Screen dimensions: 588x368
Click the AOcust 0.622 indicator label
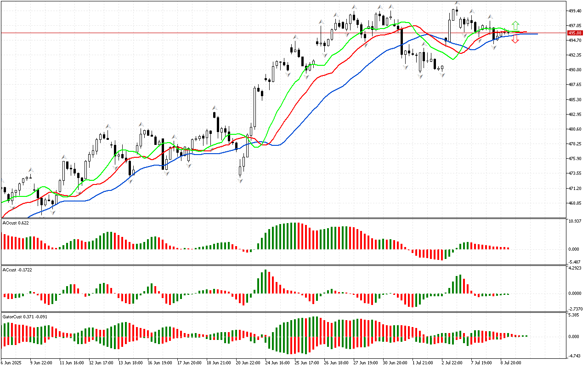point(16,223)
